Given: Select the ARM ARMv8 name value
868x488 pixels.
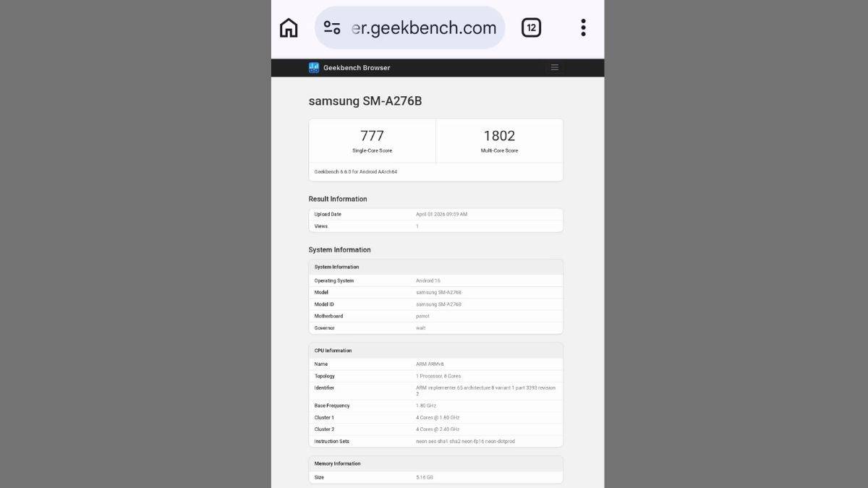Looking at the screenshot, I should pyautogui.click(x=431, y=364).
